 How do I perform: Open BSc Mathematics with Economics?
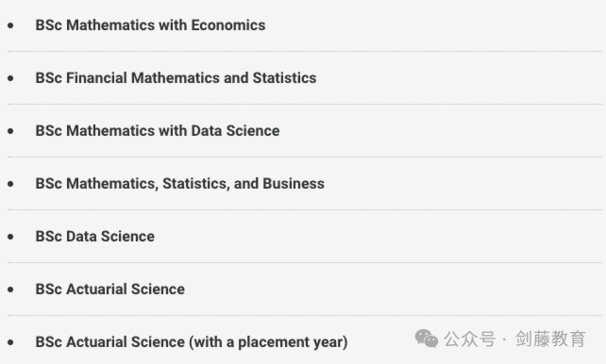point(150,25)
